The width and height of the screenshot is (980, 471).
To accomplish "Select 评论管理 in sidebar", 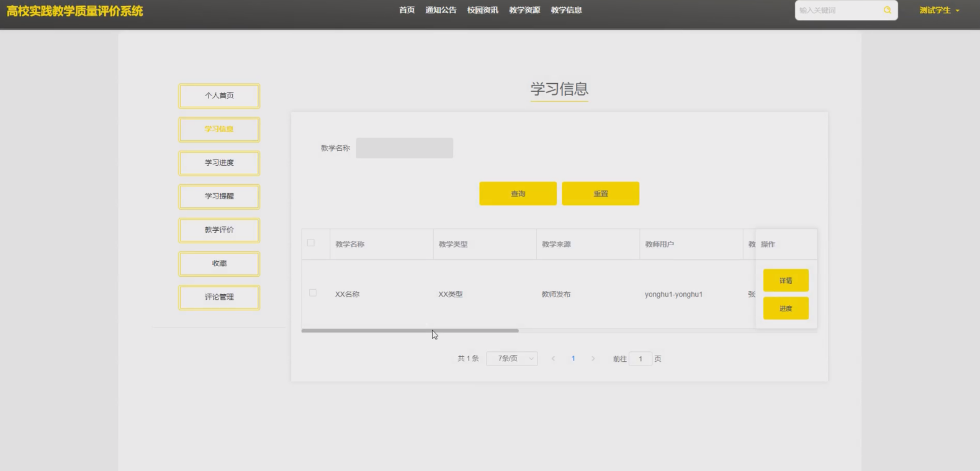I will coord(219,297).
